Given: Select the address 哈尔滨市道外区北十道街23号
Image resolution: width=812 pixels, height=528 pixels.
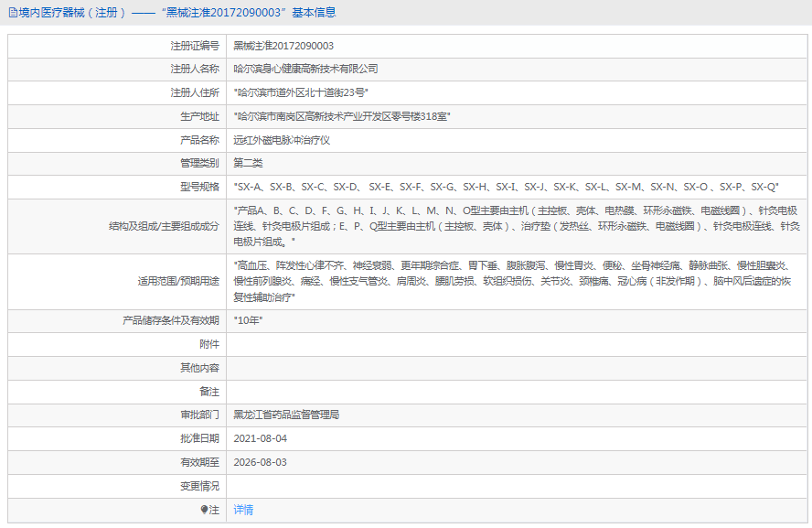Looking at the screenshot, I should [x=301, y=92].
